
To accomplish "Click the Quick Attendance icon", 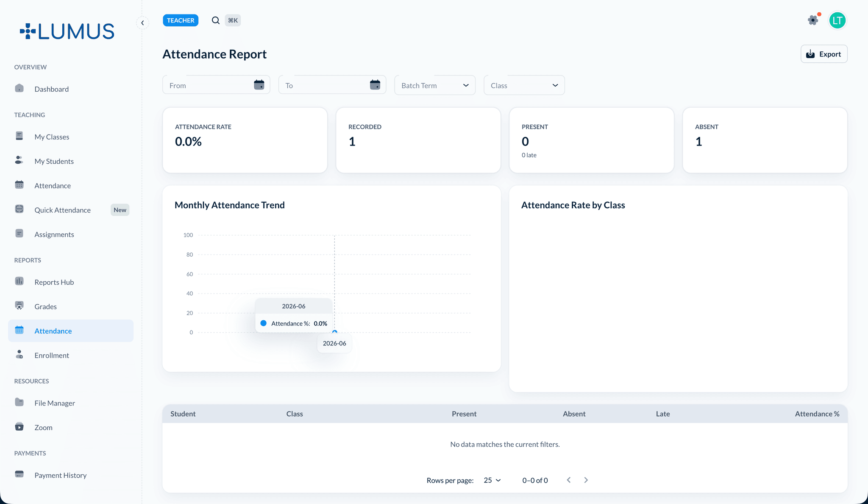I will coord(19,209).
